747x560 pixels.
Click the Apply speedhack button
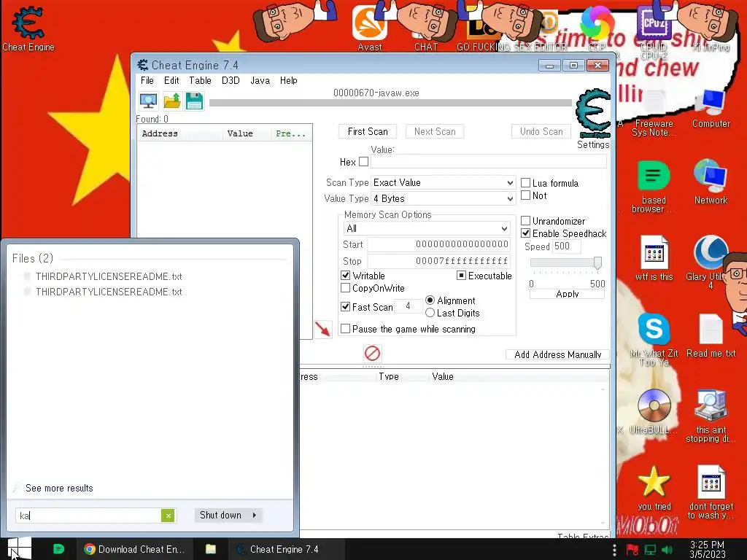tap(567, 294)
